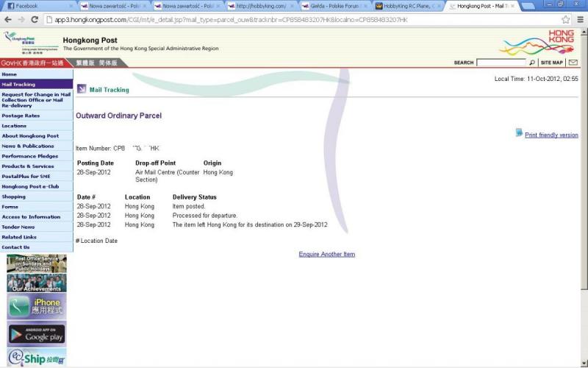Open Products & Services sidebar item

28,166
